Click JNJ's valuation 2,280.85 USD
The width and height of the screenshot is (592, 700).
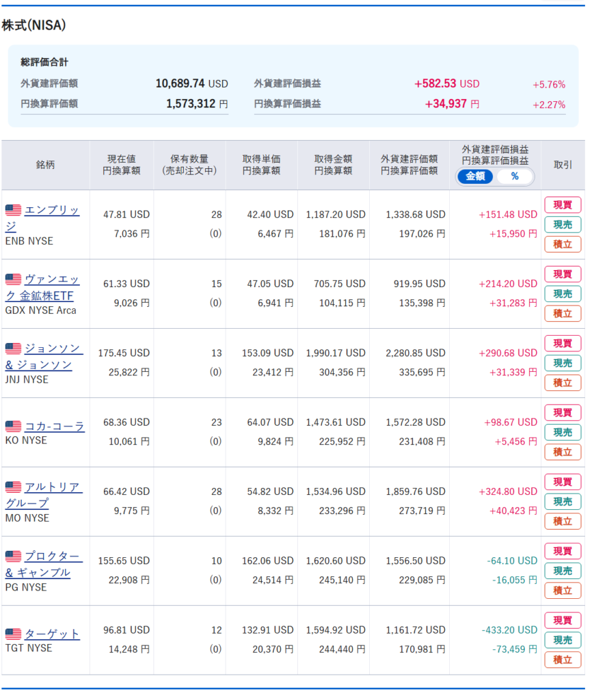coord(415,353)
